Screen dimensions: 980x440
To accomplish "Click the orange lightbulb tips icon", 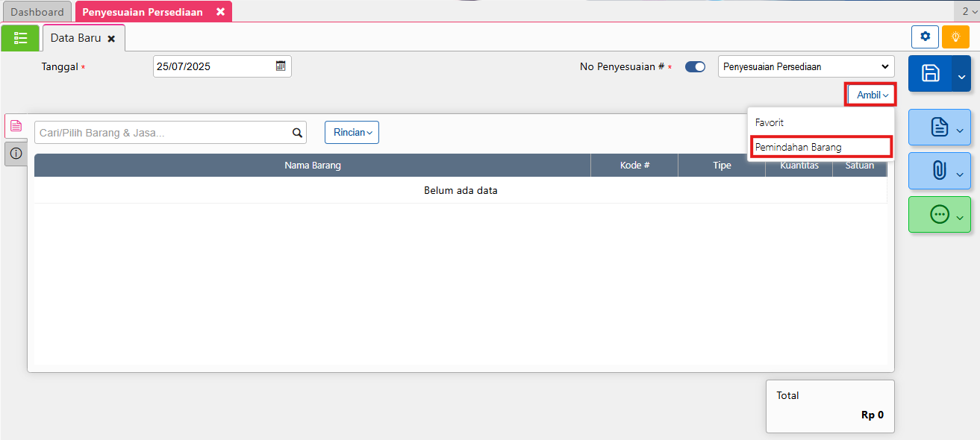I will pyautogui.click(x=955, y=37).
